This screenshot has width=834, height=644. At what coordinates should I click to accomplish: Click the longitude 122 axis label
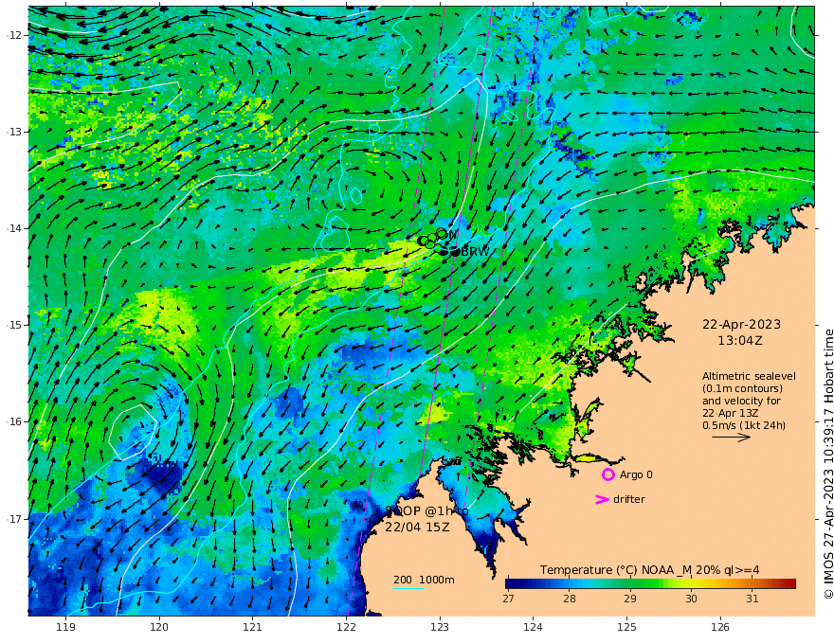tap(346, 627)
